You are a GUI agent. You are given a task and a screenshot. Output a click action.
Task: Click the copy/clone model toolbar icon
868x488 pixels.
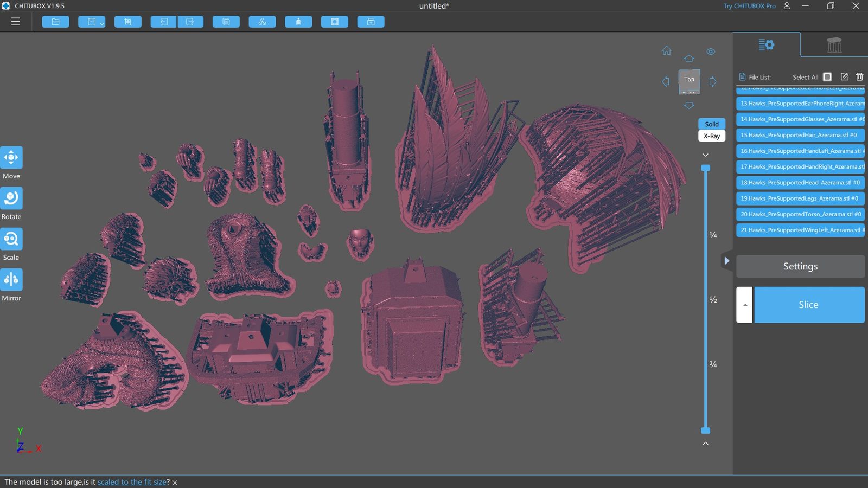click(226, 22)
